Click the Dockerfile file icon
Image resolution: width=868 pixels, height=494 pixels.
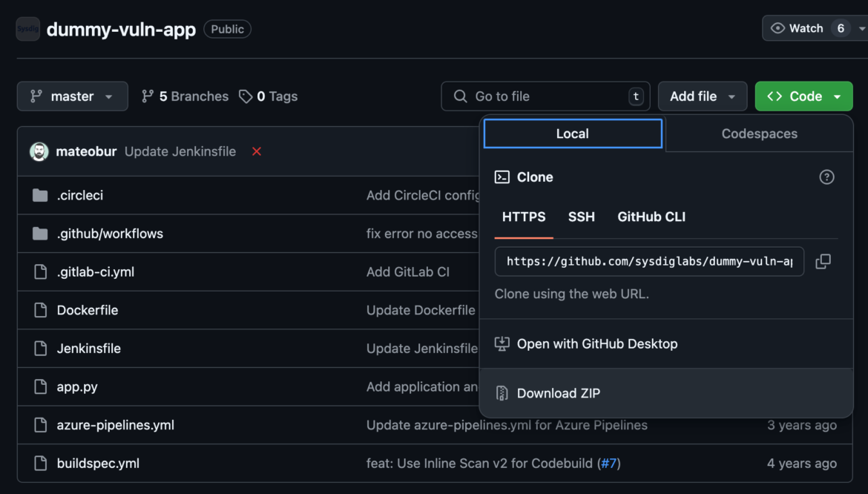(x=40, y=310)
